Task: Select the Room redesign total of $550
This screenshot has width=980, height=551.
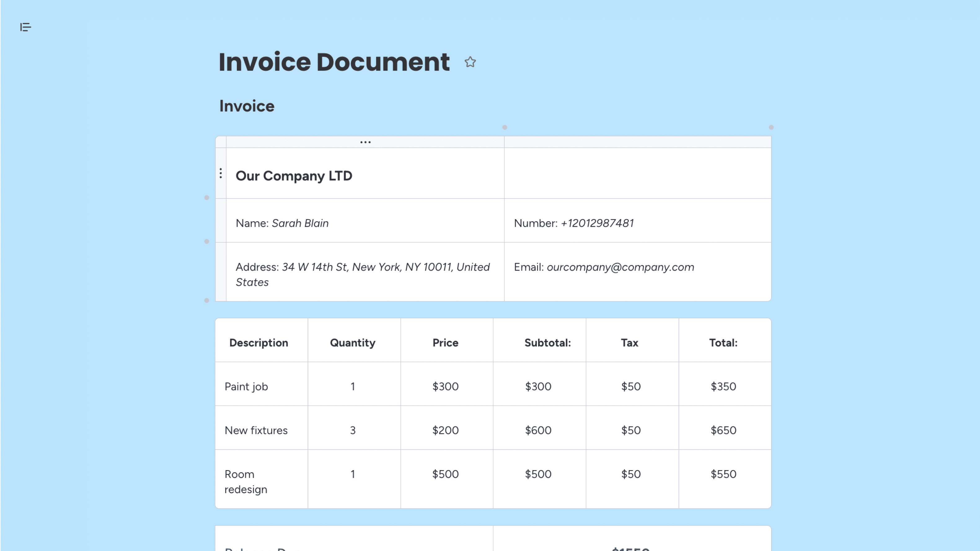Action: click(x=723, y=474)
